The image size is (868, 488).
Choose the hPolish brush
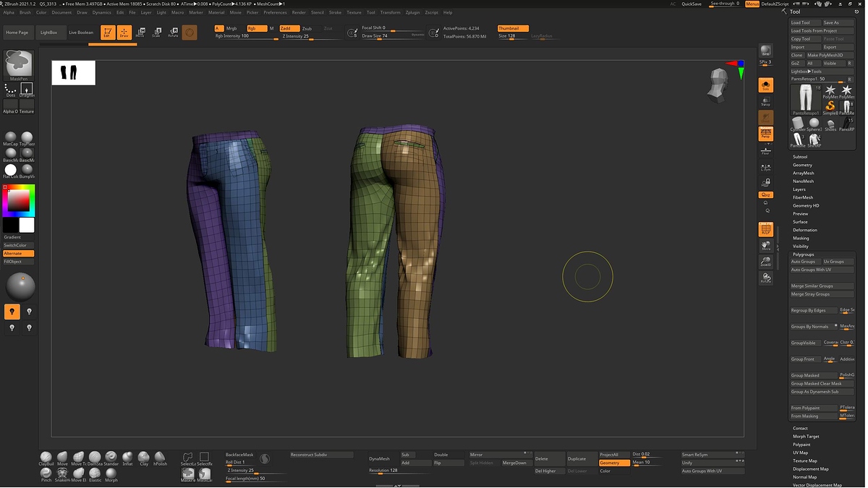point(160,458)
